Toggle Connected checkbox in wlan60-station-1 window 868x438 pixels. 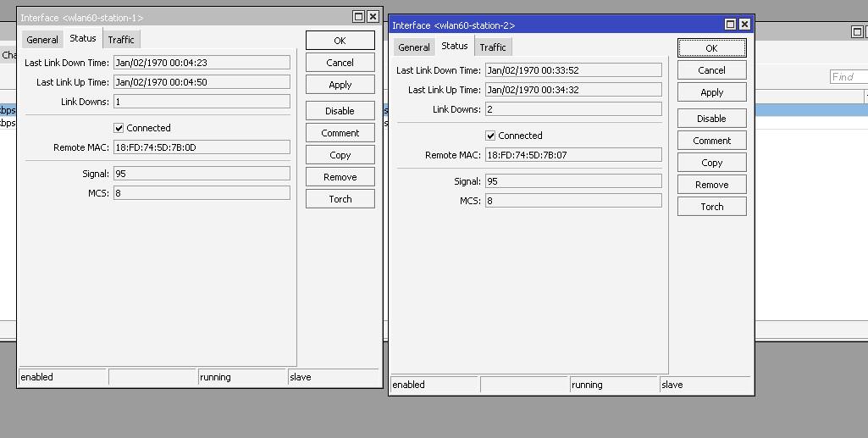(119, 128)
